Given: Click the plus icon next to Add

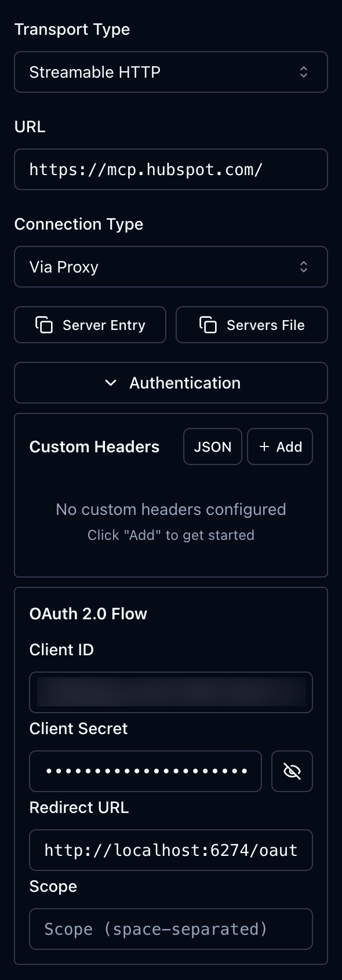Looking at the screenshot, I should [x=265, y=447].
